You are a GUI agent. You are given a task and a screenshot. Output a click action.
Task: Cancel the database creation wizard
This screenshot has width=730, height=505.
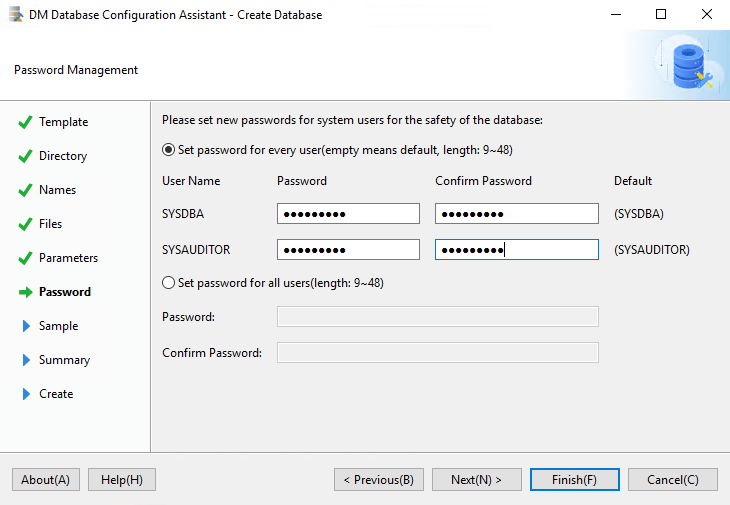point(673,479)
